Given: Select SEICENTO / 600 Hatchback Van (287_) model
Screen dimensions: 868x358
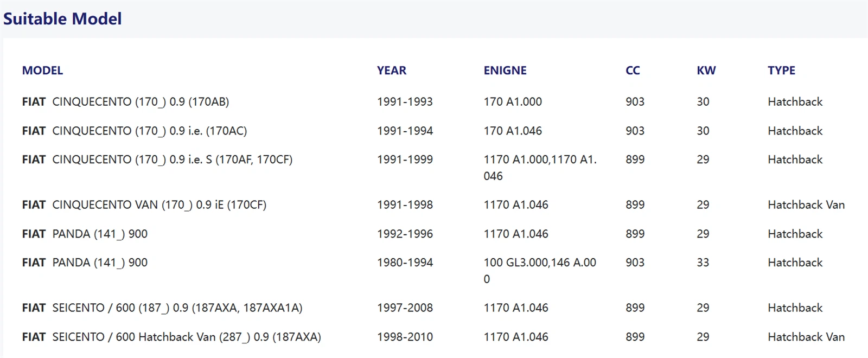Looking at the screenshot, I should pos(171,337).
